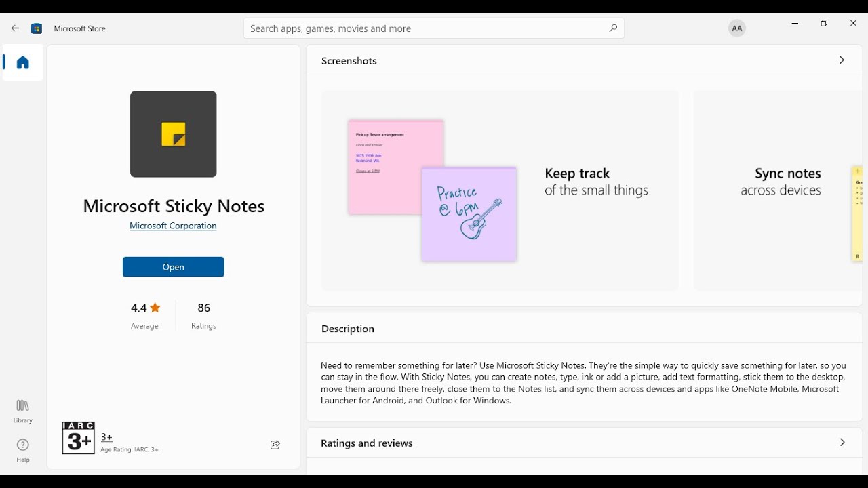The width and height of the screenshot is (868, 488).
Task: Click the 4.4 Average rating
Action: (145, 316)
